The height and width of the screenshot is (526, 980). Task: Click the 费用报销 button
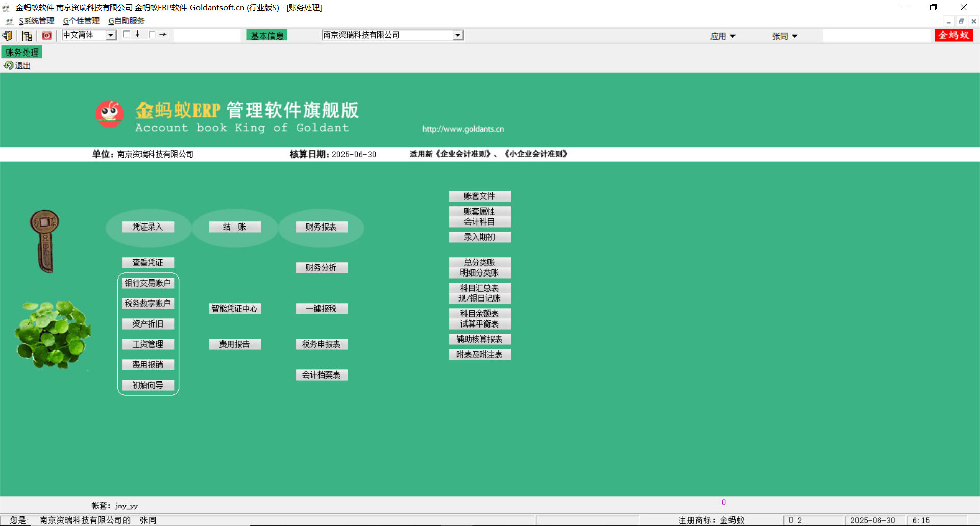click(x=148, y=365)
